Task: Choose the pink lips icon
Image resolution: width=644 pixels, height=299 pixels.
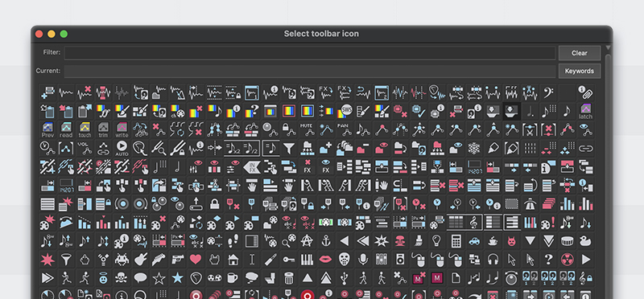Action: point(326,260)
